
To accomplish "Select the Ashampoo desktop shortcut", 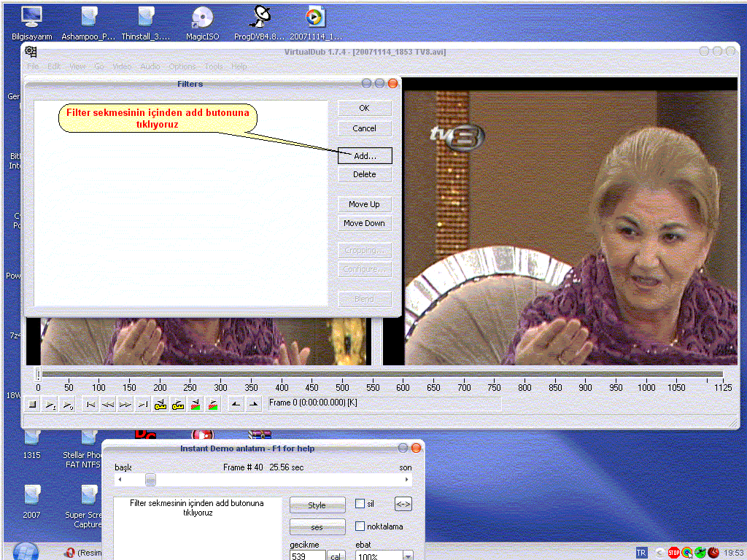I will point(88,23).
